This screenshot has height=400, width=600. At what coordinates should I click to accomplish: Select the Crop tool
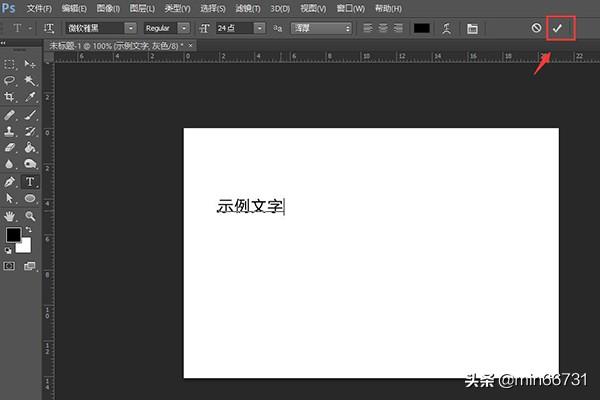pyautogui.click(x=10, y=97)
